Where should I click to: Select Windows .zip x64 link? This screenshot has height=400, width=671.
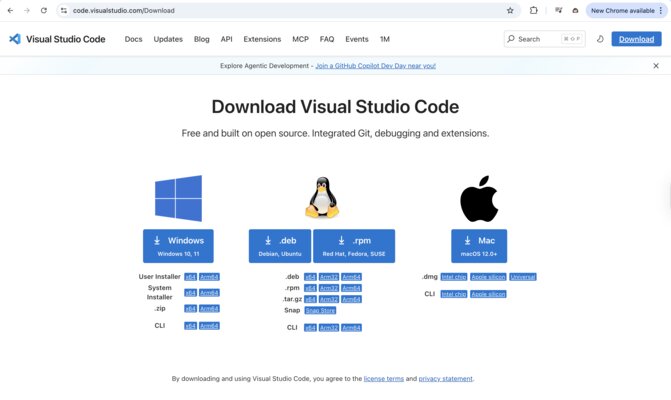click(x=190, y=308)
